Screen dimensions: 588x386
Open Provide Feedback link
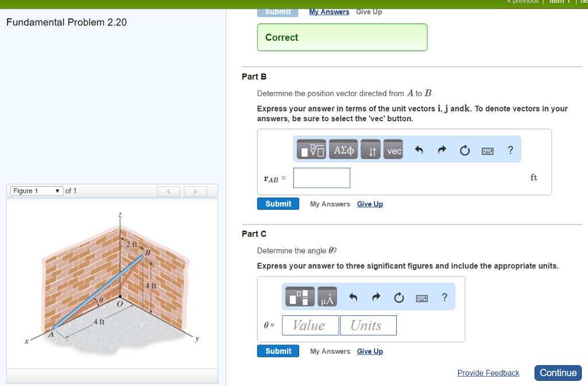(488, 373)
